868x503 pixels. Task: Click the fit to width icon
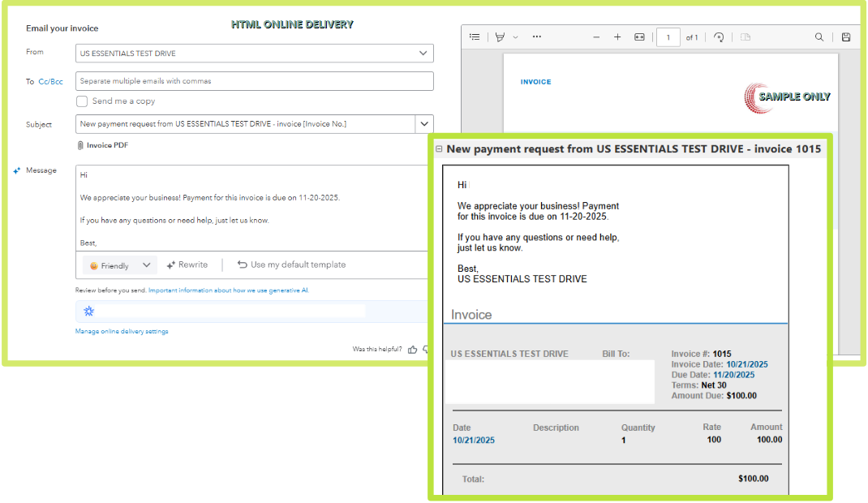pos(639,37)
